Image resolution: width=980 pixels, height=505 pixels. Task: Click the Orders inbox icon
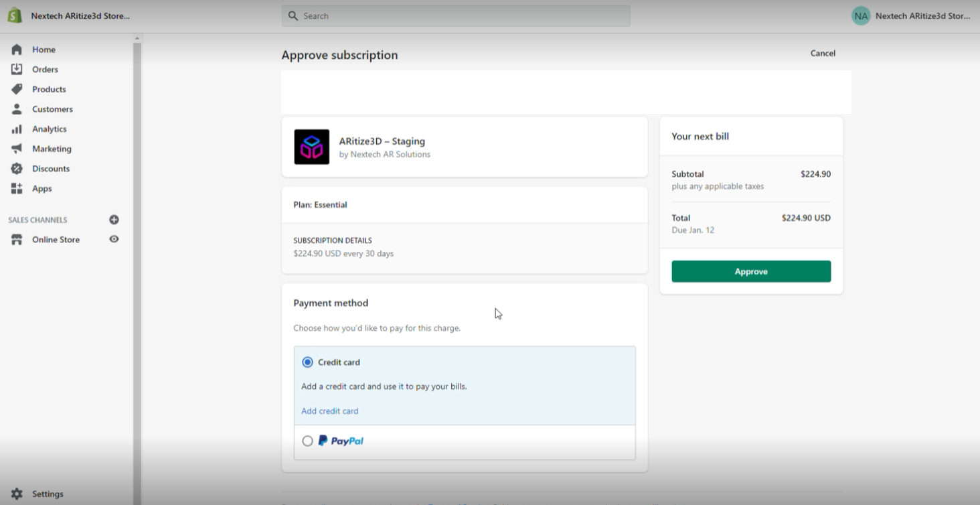[17, 69]
